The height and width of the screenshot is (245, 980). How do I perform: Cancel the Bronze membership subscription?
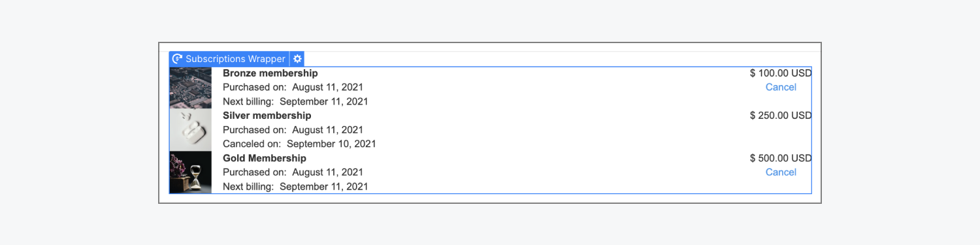(781, 87)
